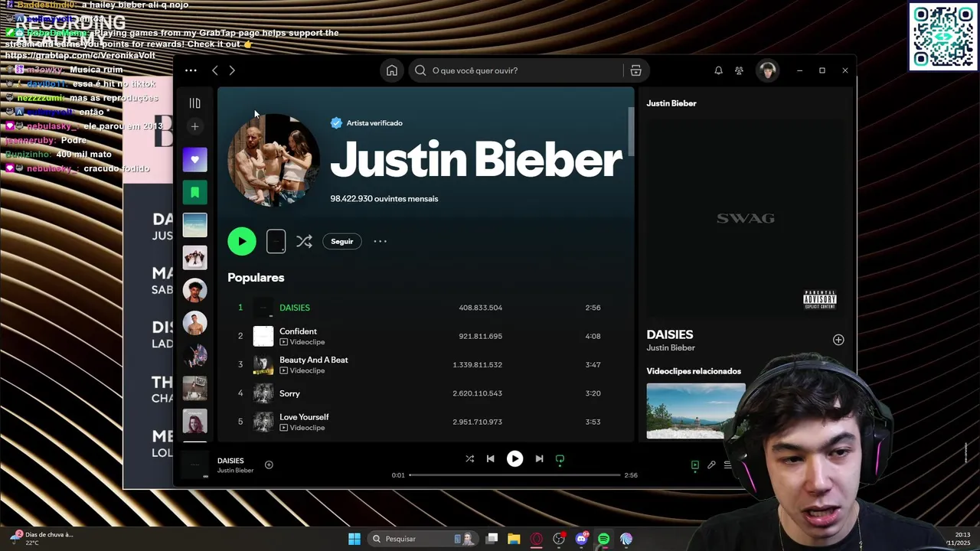
Task: Open the Liked Songs playlist
Action: coord(194,160)
